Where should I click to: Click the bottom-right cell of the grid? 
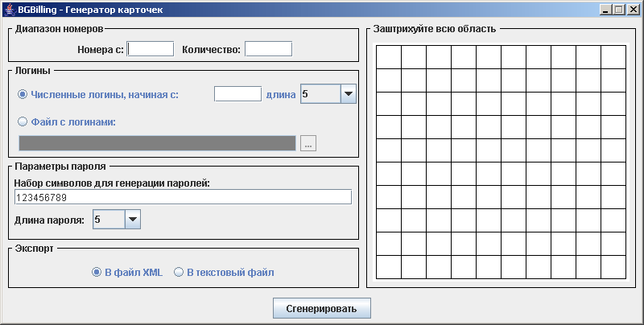click(613, 266)
